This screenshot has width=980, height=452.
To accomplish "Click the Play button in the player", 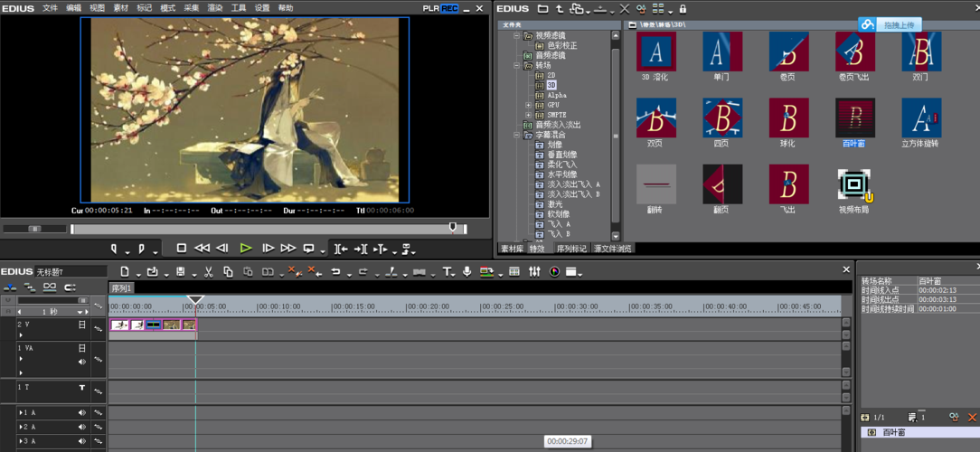I will 246,249.
